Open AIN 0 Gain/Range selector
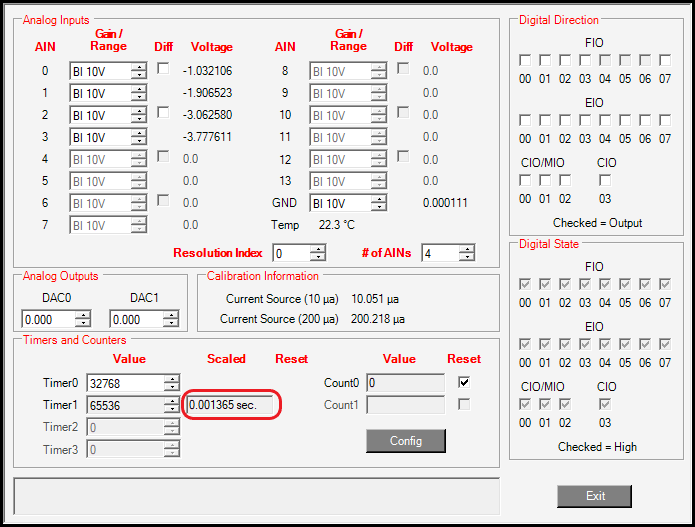This screenshot has height=527, width=695. [x=138, y=71]
